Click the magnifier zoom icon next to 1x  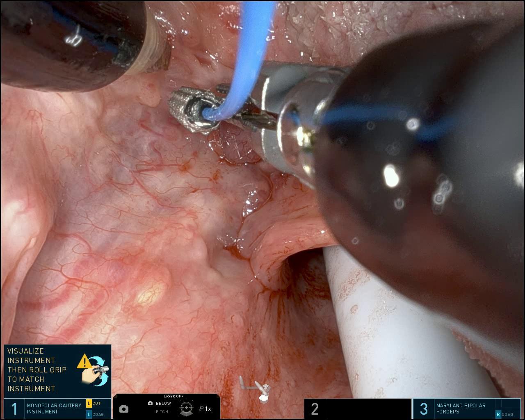tap(201, 409)
